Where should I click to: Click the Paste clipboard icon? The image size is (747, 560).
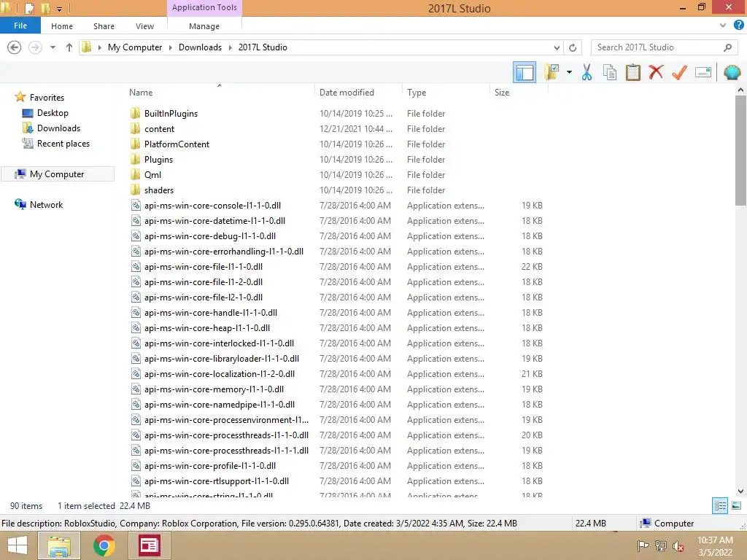tap(632, 72)
